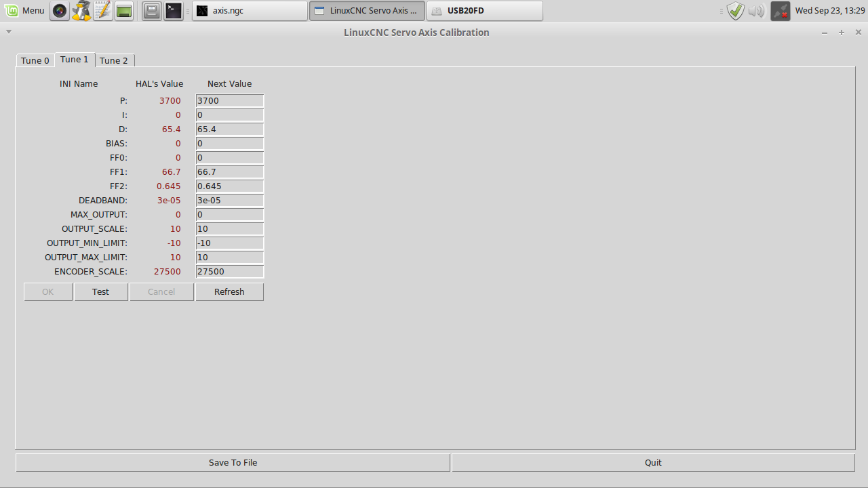Open the disconnected network tray icon
868x488 pixels.
pos(781,11)
